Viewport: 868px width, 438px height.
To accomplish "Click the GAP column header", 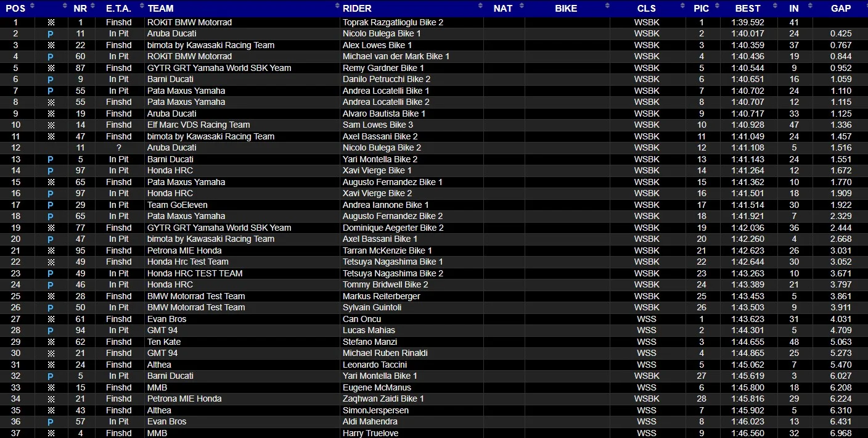I will click(x=841, y=8).
